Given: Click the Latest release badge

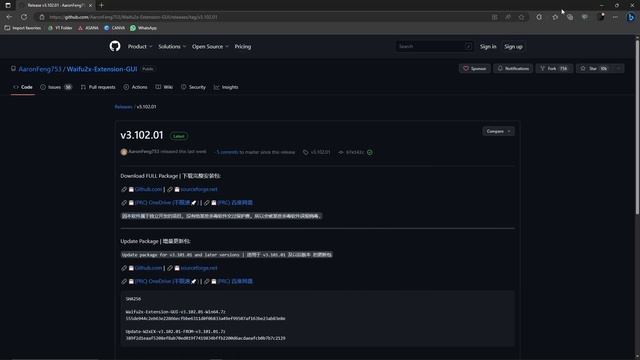Looking at the screenshot, I should click(x=178, y=136).
